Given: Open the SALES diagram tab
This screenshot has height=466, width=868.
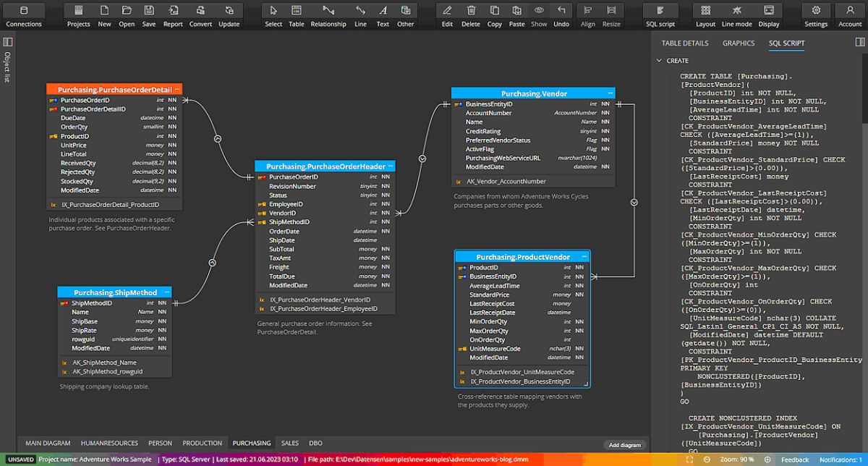Looking at the screenshot, I should pos(290,443).
